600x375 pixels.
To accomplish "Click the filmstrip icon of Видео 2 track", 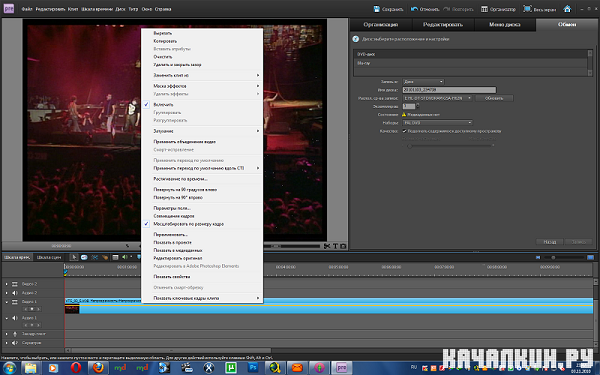I will (15, 284).
